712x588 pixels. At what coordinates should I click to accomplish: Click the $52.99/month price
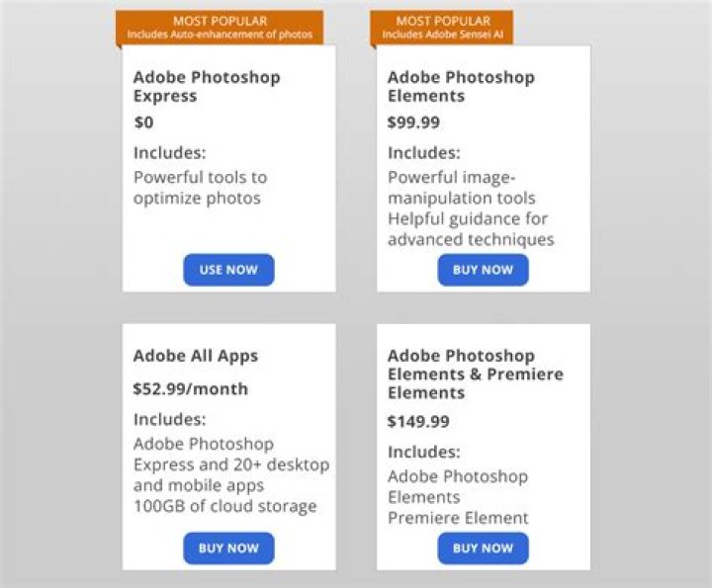(191, 389)
